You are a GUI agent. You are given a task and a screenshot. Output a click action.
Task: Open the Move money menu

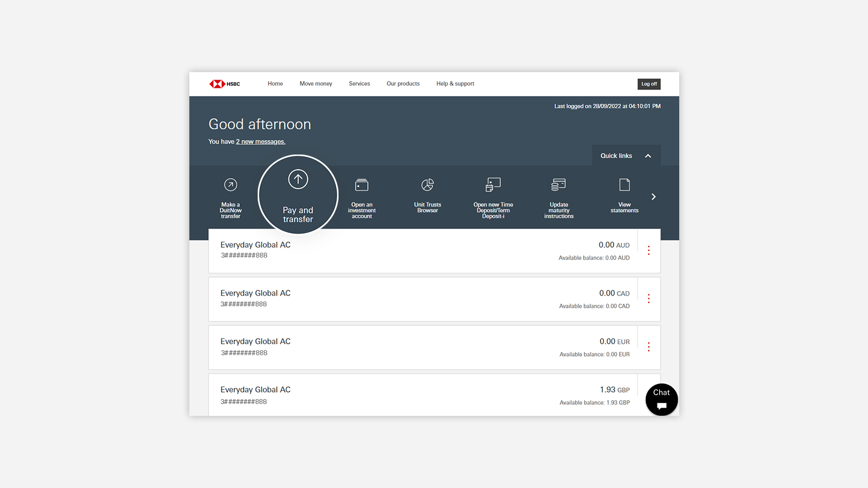coord(316,84)
